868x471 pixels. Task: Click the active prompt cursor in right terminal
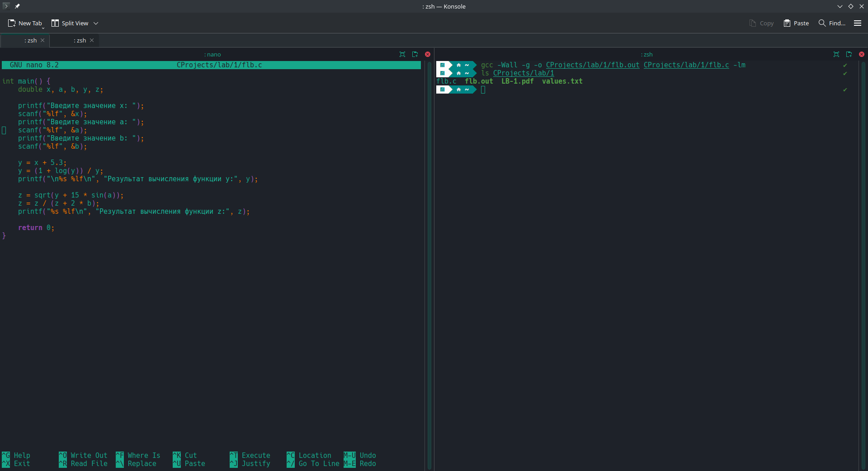(483, 89)
